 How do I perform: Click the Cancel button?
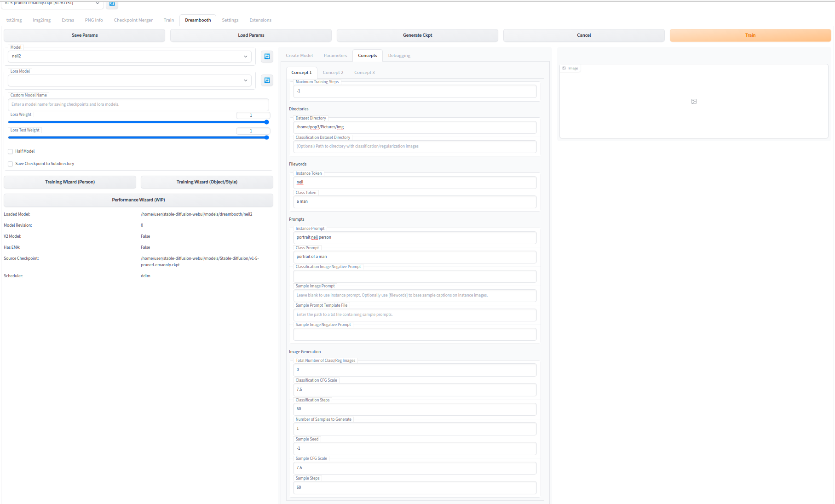(584, 35)
